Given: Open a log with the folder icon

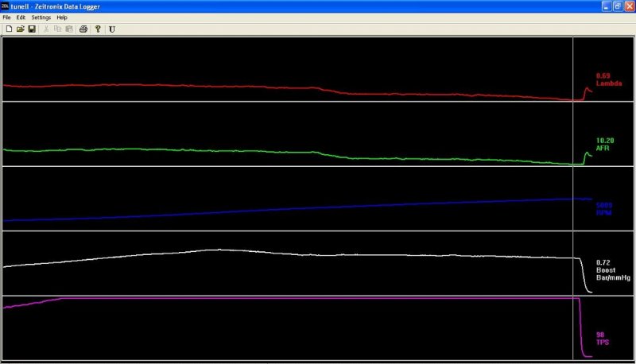Looking at the screenshot, I should click(x=20, y=29).
